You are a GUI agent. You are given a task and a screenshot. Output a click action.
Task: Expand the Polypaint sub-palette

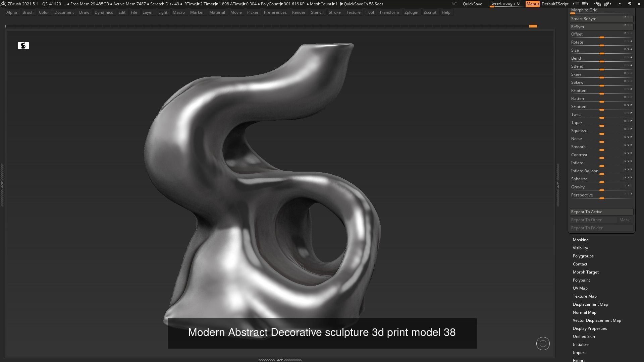tap(581, 280)
